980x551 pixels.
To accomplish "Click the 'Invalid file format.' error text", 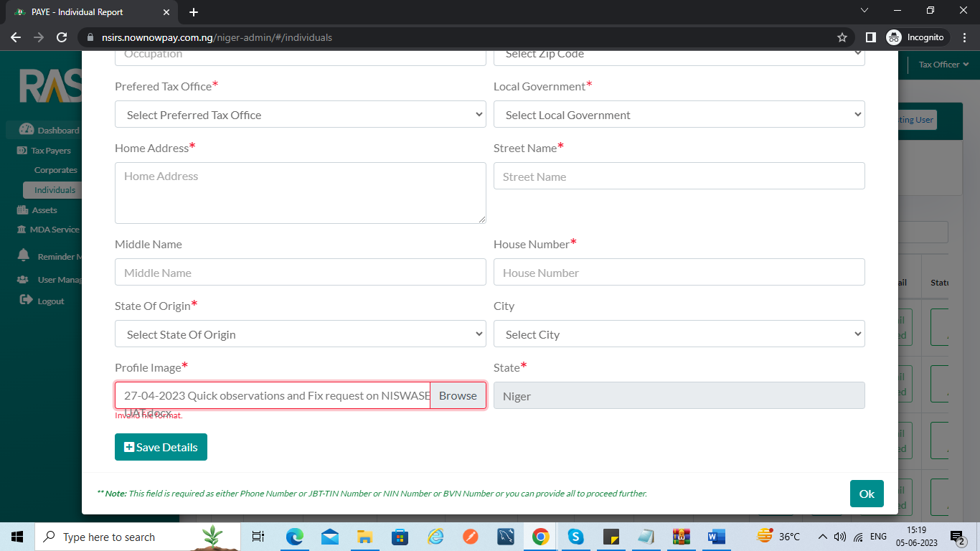I will pos(149,415).
